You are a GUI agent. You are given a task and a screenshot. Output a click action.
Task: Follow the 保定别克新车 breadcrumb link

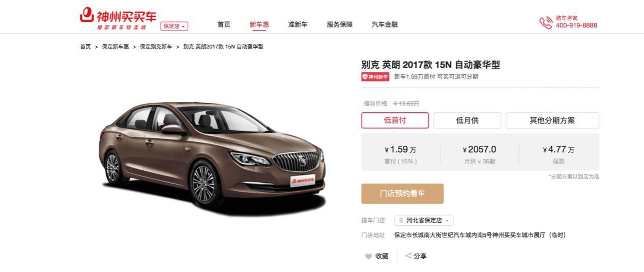(x=156, y=47)
